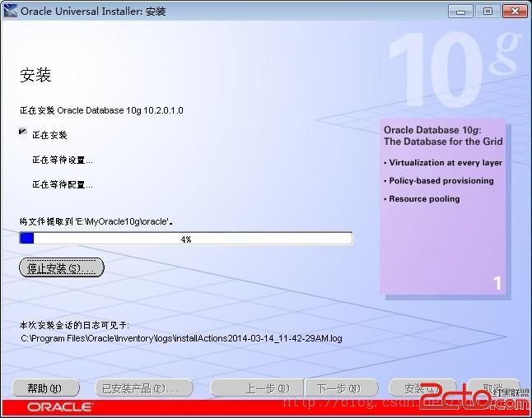Image resolution: width=532 pixels, height=418 pixels.
Task: Click the 'Oracle Database 10g: The Database for the Grid' heading
Action: click(443, 136)
